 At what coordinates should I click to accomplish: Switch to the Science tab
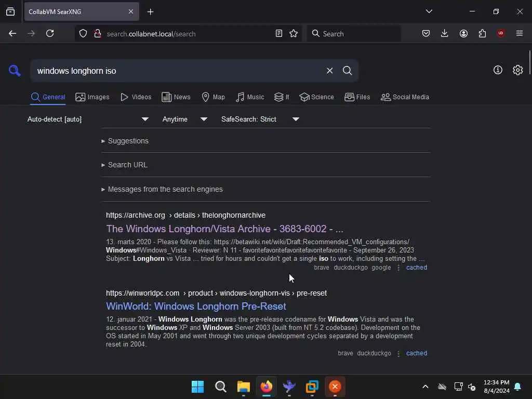tap(316, 97)
